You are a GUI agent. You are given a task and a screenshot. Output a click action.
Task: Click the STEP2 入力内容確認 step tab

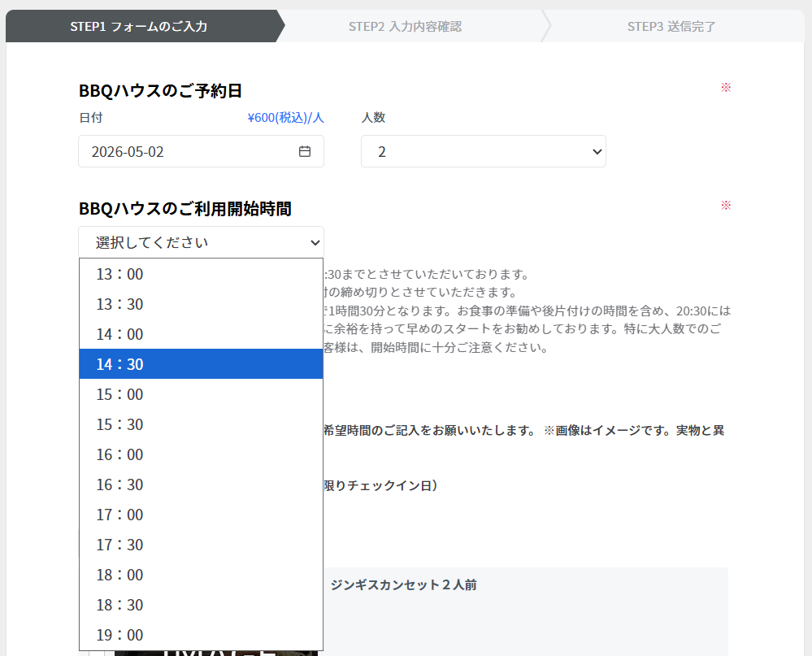point(405,26)
